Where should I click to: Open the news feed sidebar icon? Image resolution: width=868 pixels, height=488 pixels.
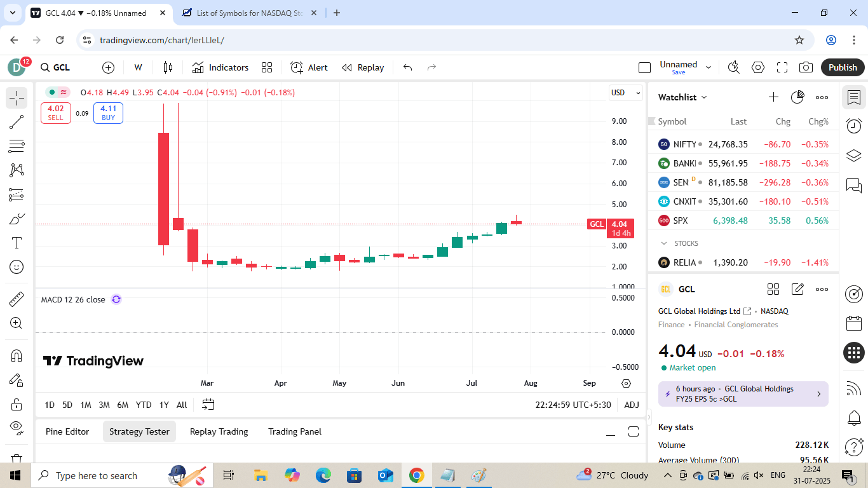pos(854,388)
